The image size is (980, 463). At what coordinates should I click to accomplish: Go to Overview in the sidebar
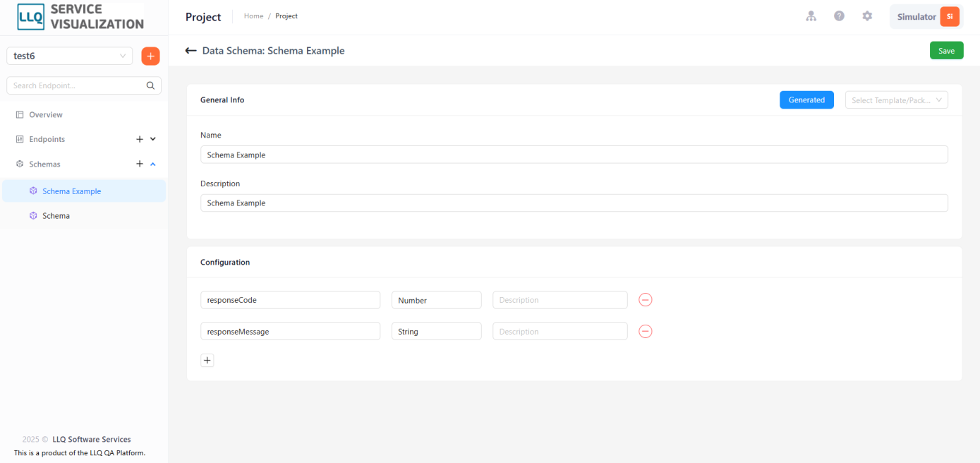46,114
